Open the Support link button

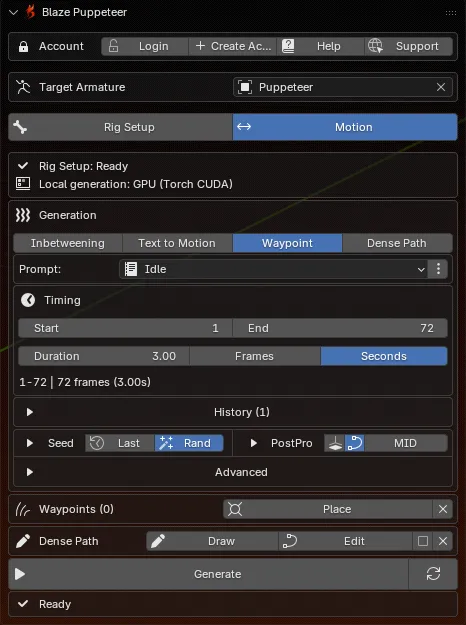tap(409, 46)
